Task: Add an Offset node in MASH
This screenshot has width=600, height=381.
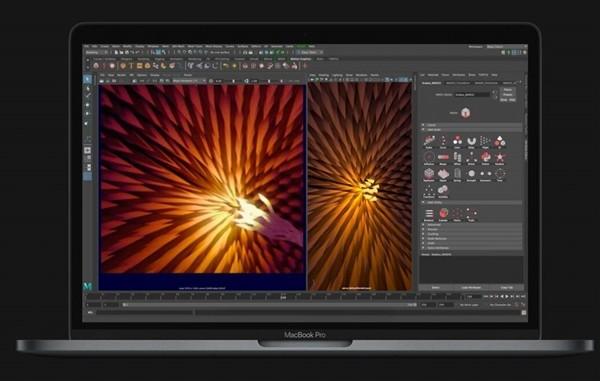Action: tap(457, 157)
